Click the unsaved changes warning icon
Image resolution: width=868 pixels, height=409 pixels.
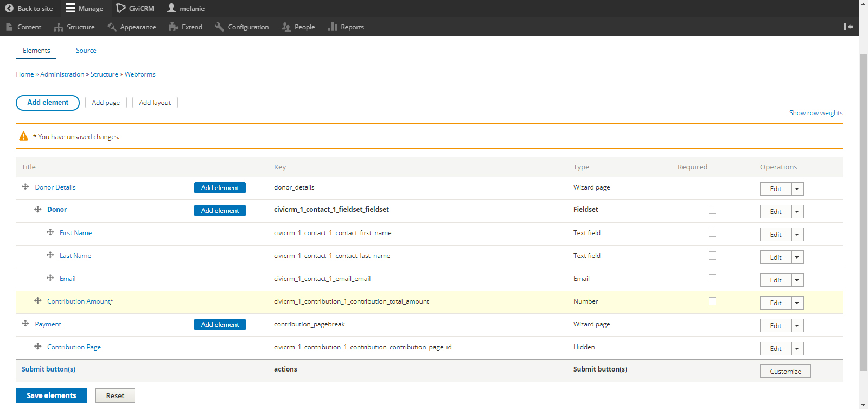[23, 136]
